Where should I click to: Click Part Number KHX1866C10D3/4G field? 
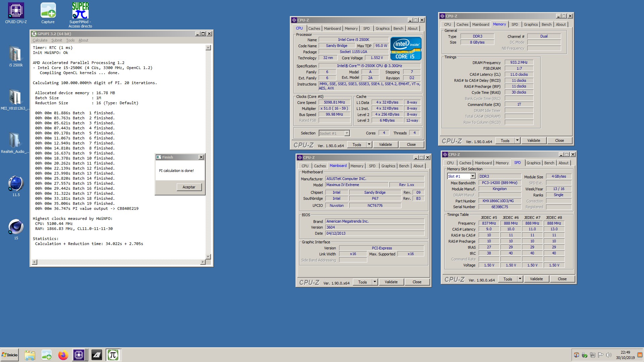point(499,201)
